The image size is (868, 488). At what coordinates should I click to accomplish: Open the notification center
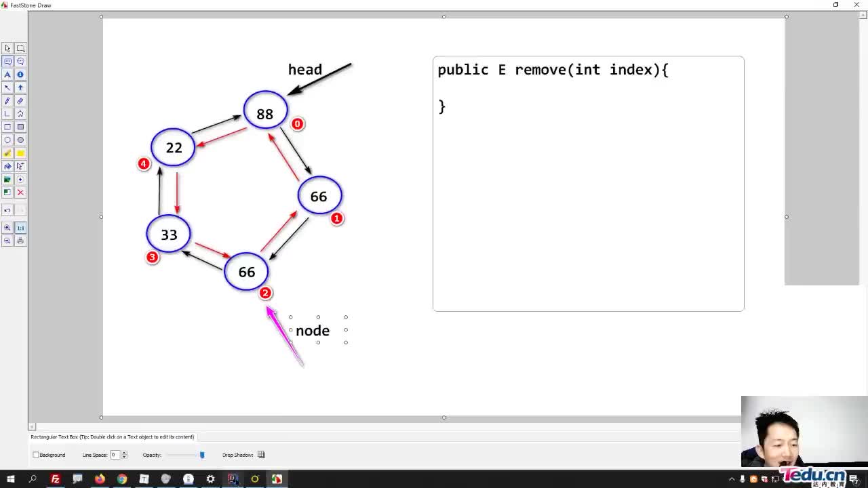(854, 479)
